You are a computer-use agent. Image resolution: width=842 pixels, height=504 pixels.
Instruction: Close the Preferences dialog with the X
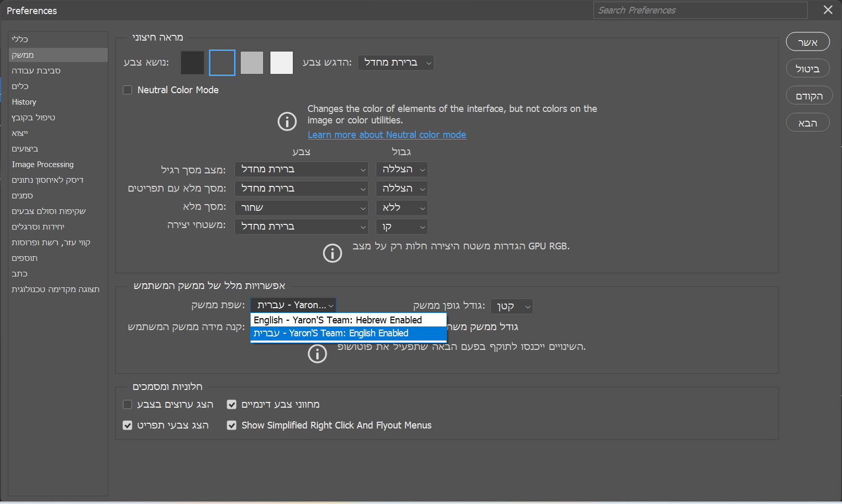[x=828, y=10]
